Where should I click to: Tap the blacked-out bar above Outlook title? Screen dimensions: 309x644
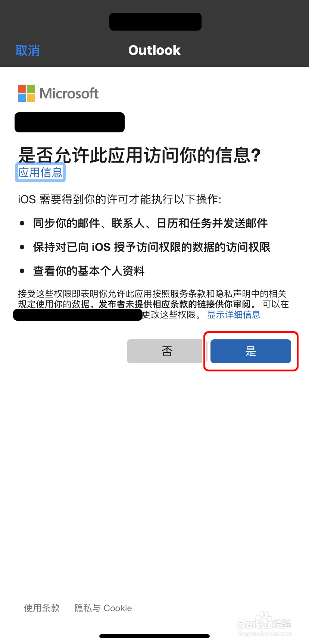155,22
